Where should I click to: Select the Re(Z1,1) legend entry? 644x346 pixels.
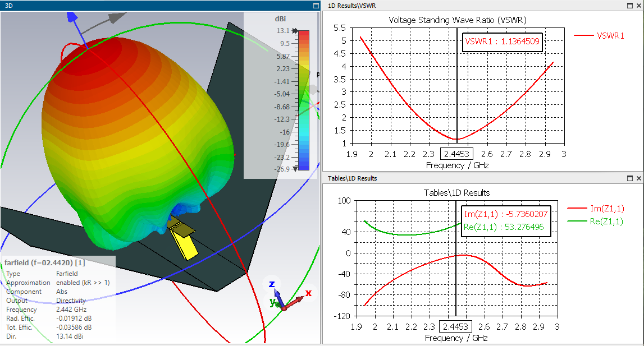click(x=595, y=222)
